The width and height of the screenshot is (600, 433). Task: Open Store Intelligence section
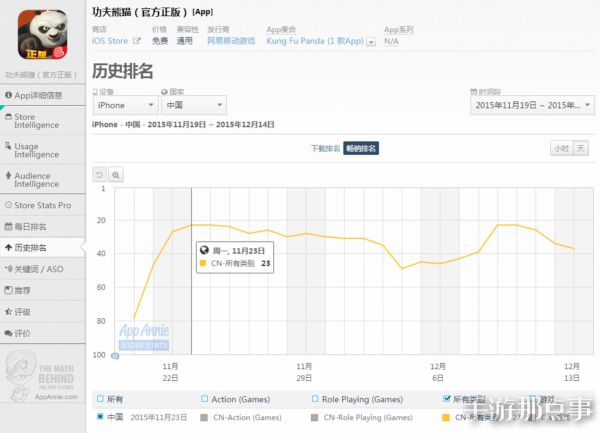pyautogui.click(x=42, y=121)
